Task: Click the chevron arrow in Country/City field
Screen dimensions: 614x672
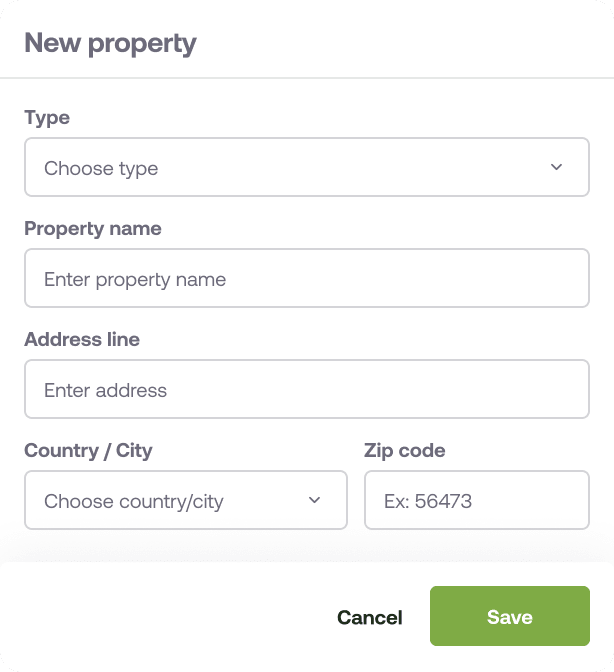Action: 314,500
